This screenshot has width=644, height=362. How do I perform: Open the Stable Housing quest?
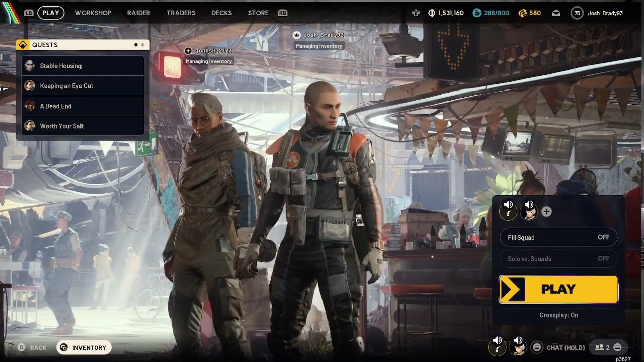[x=83, y=66]
